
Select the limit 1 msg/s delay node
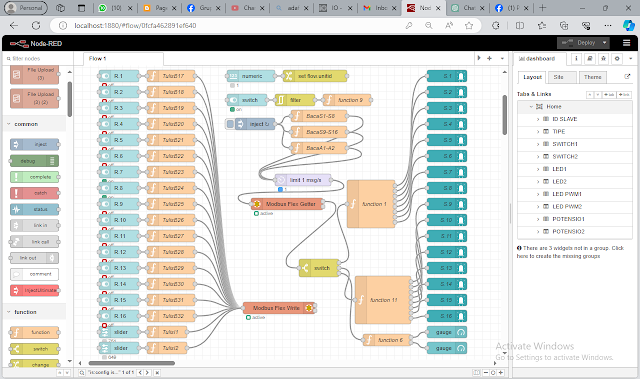click(302, 180)
